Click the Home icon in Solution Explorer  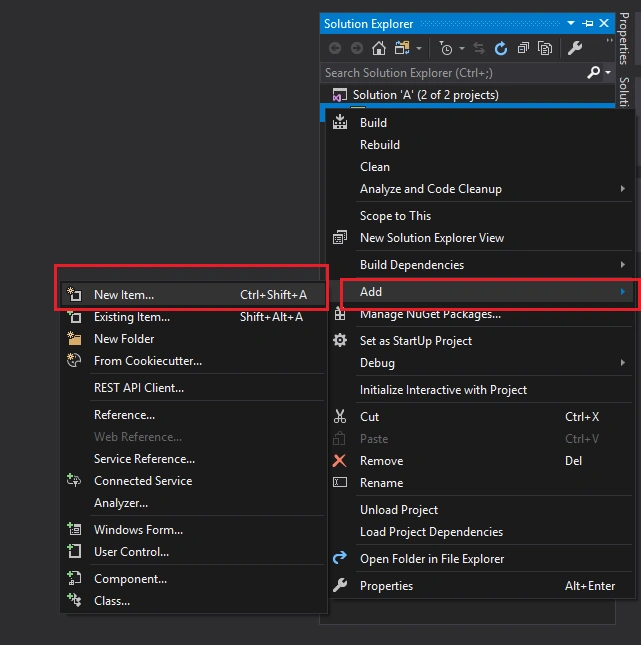point(379,49)
